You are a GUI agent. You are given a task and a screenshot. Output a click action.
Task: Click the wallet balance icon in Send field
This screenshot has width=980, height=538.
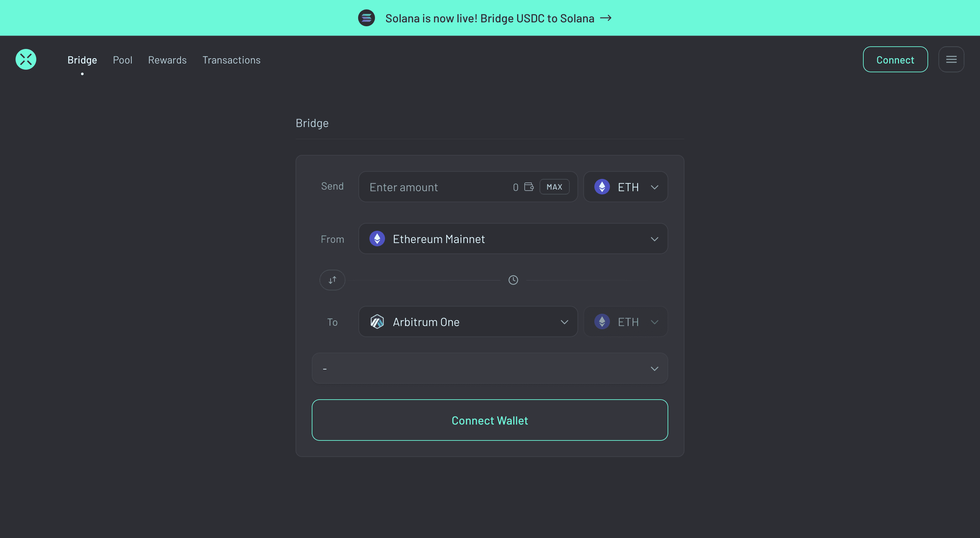tap(528, 187)
